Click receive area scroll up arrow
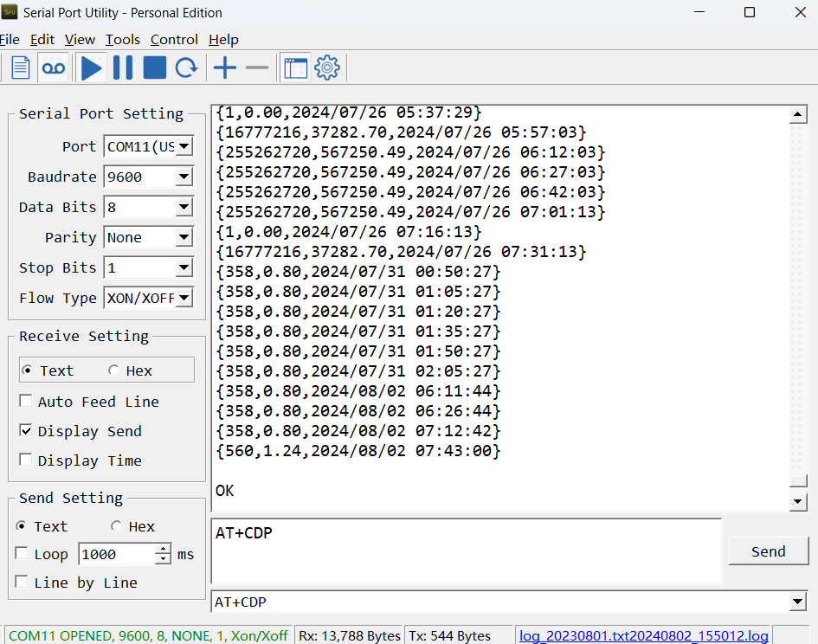 click(x=798, y=114)
